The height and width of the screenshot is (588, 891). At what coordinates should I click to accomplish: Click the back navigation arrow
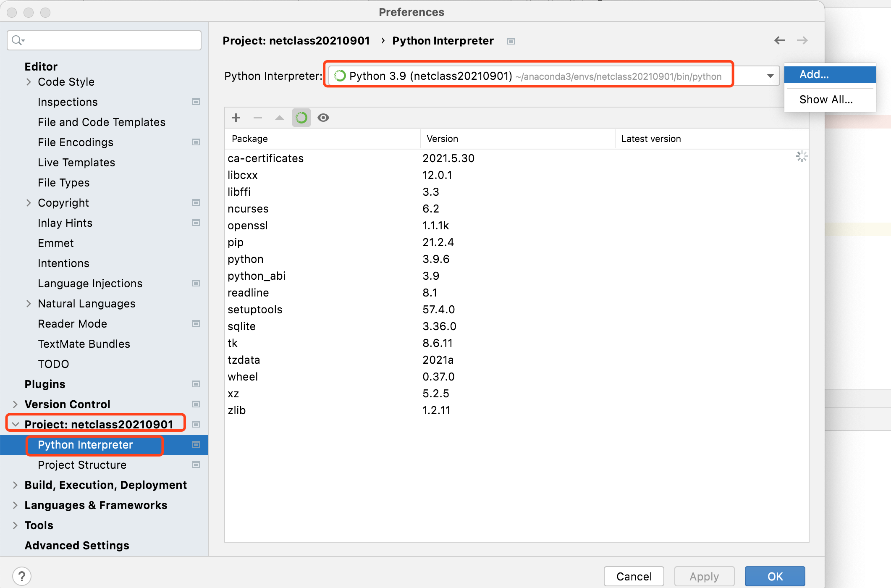(x=780, y=40)
